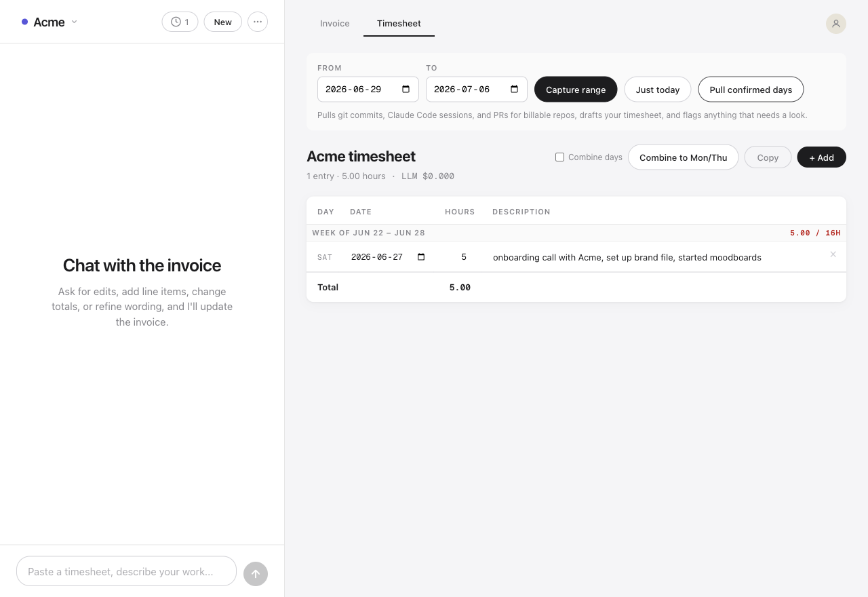Screen dimensions: 868x597
Task: Edit the TO date 2026-07-06 field
Action: pos(477,90)
